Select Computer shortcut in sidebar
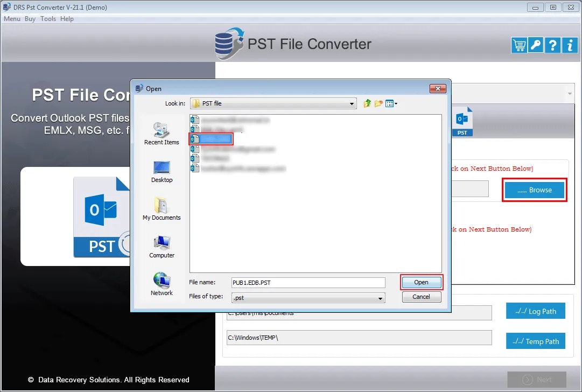The height and width of the screenshot is (392, 582). (x=162, y=247)
